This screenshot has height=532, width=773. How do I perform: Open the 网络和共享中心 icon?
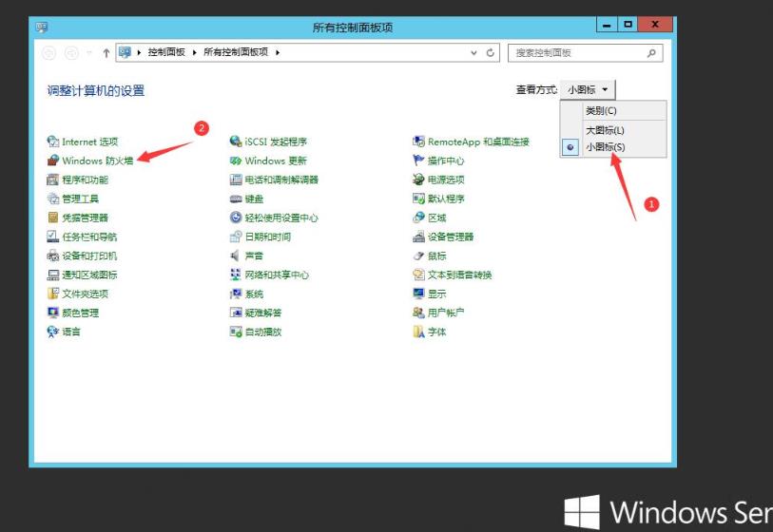(236, 275)
